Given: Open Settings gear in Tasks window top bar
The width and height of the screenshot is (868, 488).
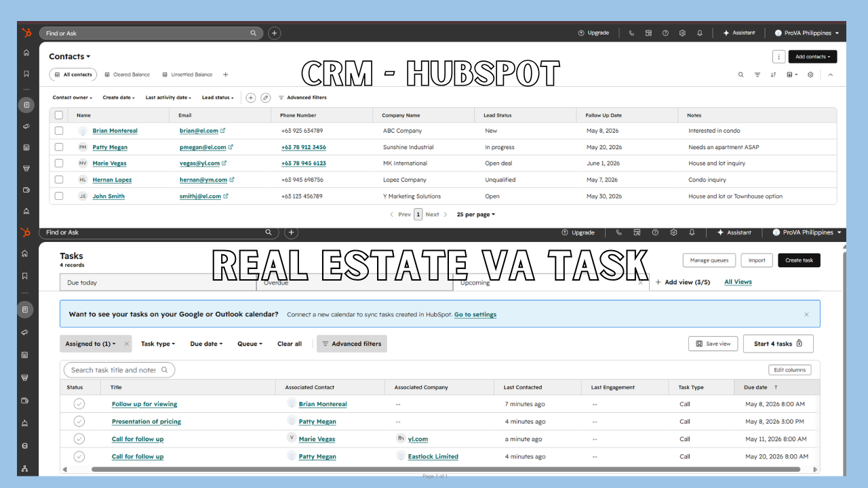Looking at the screenshot, I should click(x=673, y=232).
